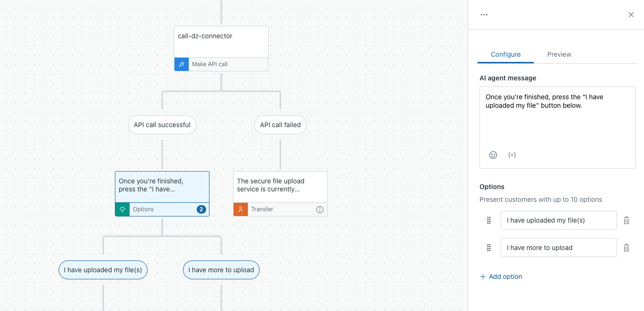The width and height of the screenshot is (644, 311).
Task: Close the configuration side panel
Action: tap(631, 15)
